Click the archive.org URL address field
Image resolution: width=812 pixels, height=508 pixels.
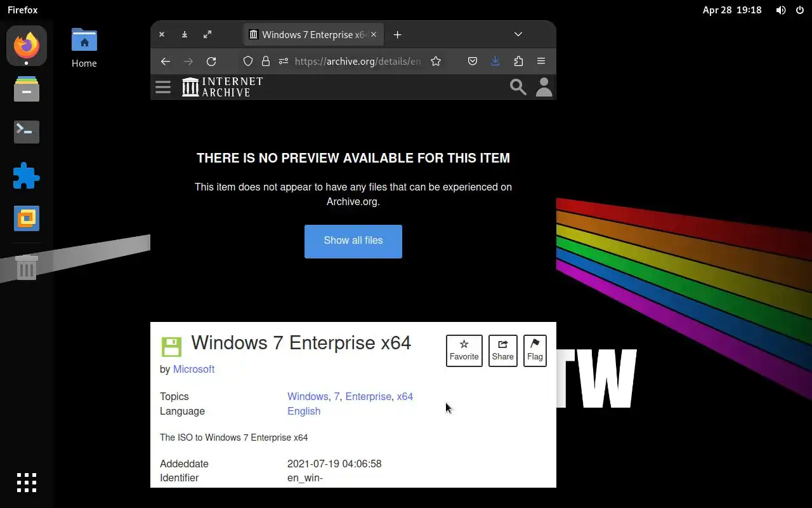(x=358, y=61)
